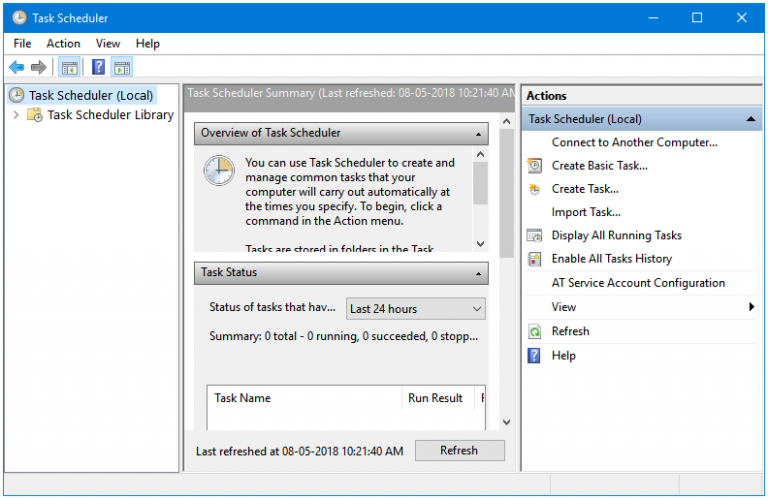Click the summary pane scrollbar thumb
Screen dimensions: 768x499
(x=506, y=193)
